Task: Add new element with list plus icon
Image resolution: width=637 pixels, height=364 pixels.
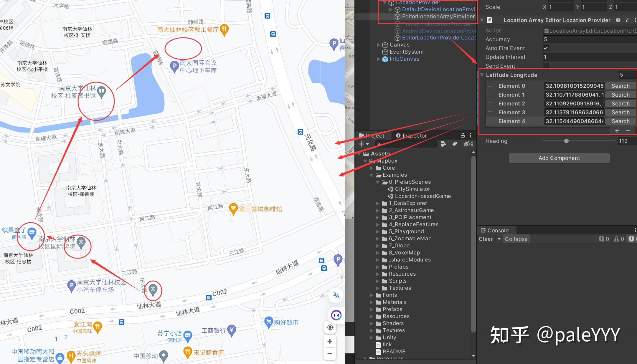Action: point(617,130)
